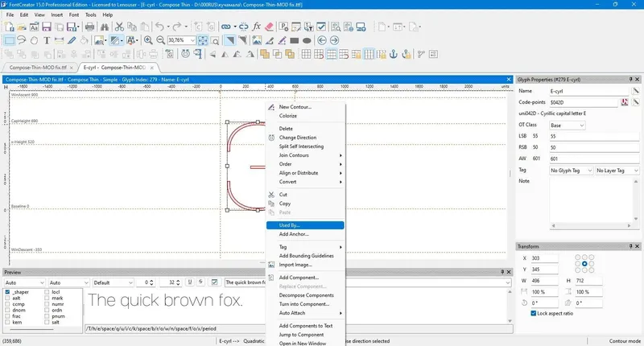
Task: Click the LSB value input field
Action: pyautogui.click(x=594, y=136)
